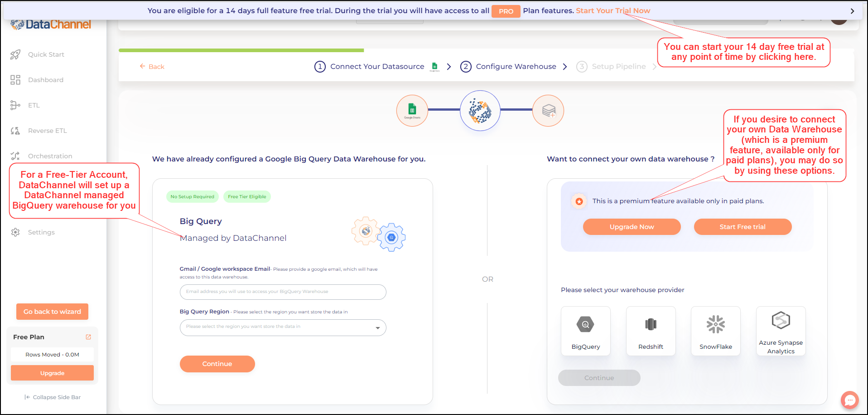Screen dimensions: 868x415
Task: Expand the trial banner right chevron
Action: click(x=853, y=11)
